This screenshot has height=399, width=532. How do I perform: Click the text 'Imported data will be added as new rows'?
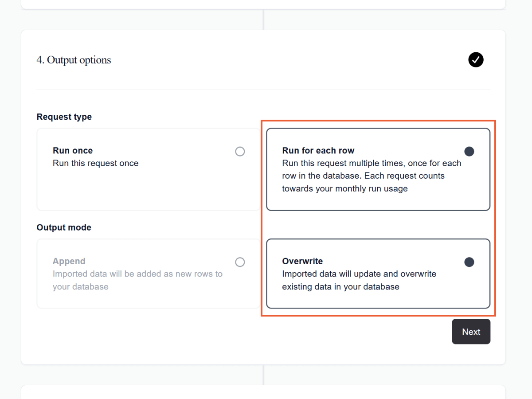click(133, 274)
